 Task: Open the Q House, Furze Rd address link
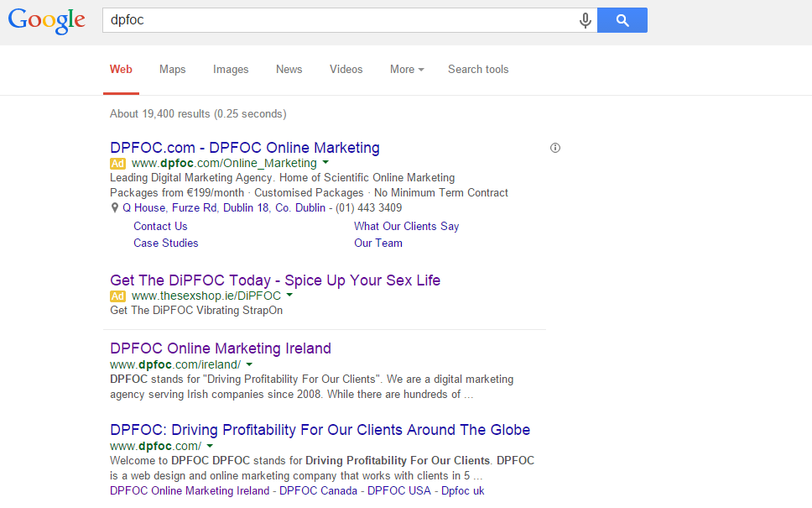click(x=224, y=208)
